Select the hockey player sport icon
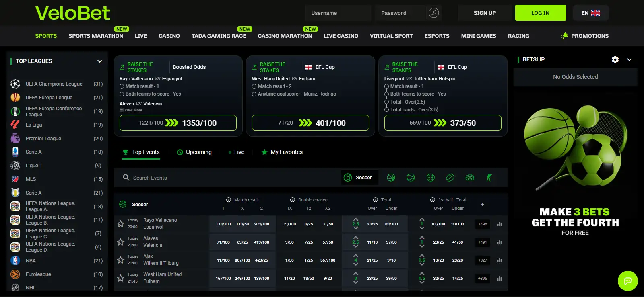Viewport: 644px width, 297px height. pos(489,177)
